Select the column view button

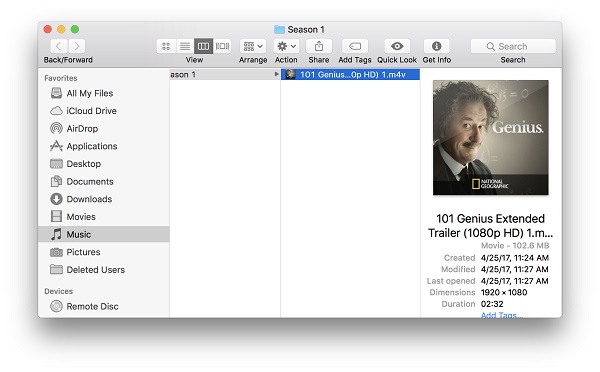[204, 46]
